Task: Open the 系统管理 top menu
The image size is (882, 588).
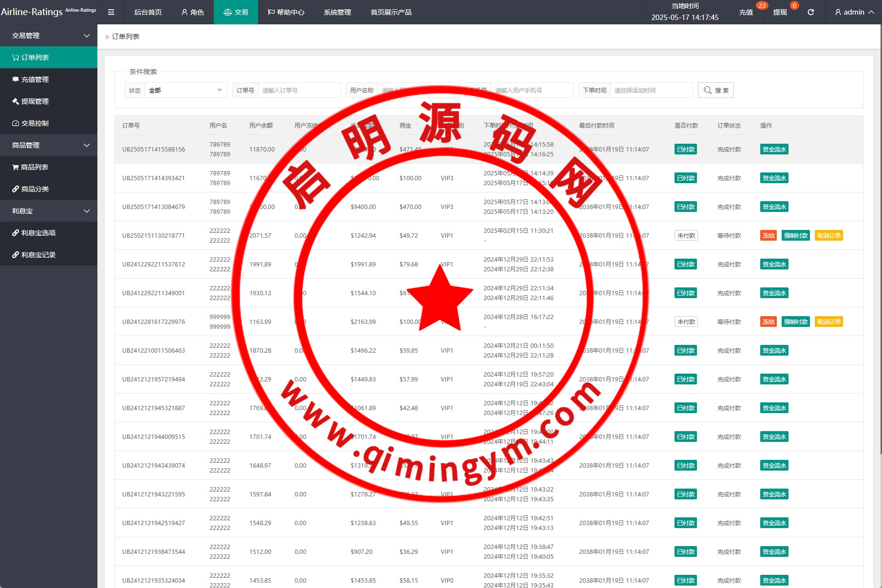Action: (337, 12)
